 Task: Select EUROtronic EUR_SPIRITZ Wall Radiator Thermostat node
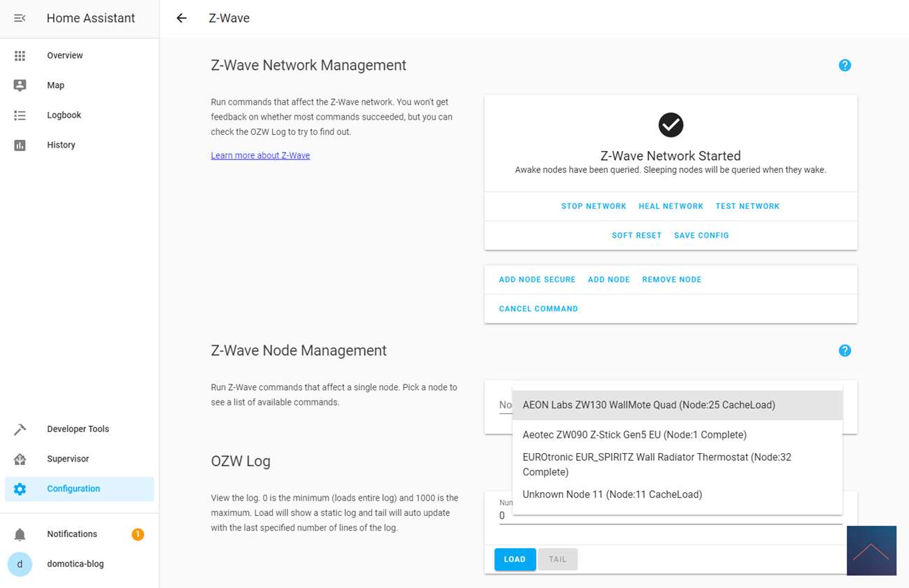[x=678, y=464]
